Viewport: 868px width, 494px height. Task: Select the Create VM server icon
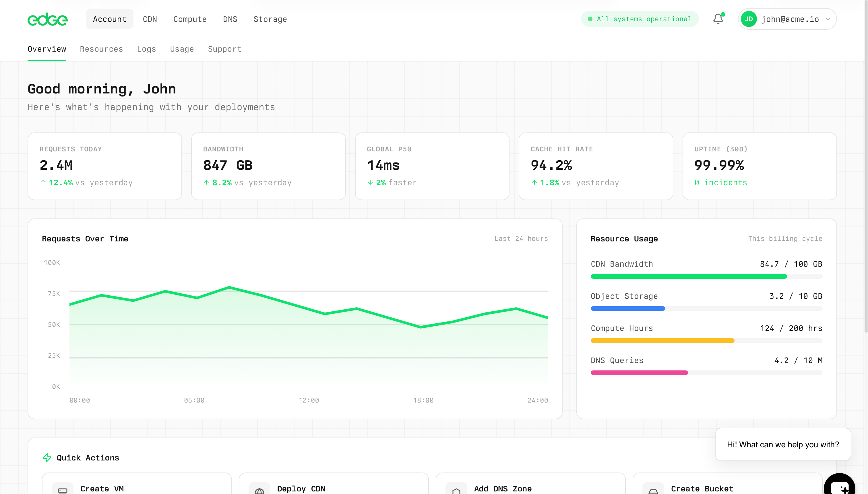click(x=63, y=489)
